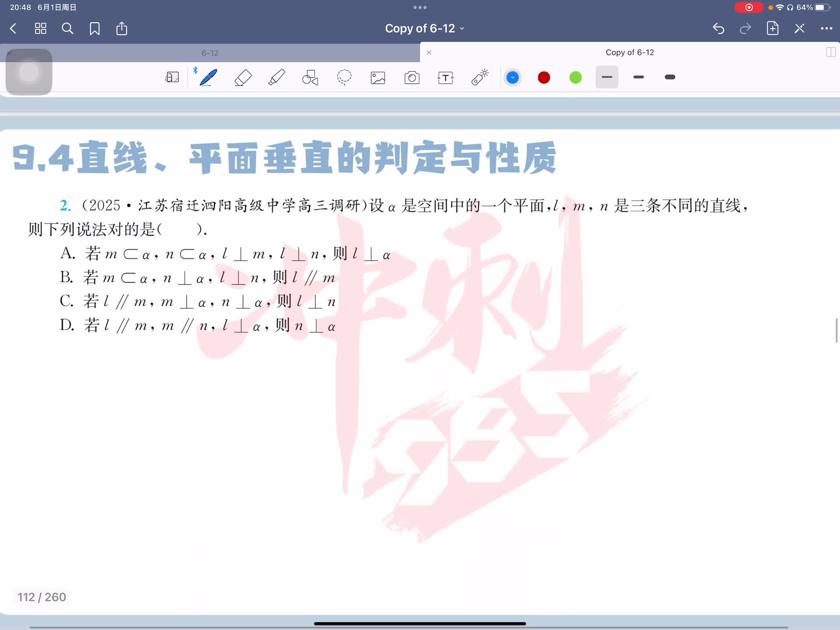Open the blue color preset options
This screenshot has width=840, height=630.
[x=512, y=78]
